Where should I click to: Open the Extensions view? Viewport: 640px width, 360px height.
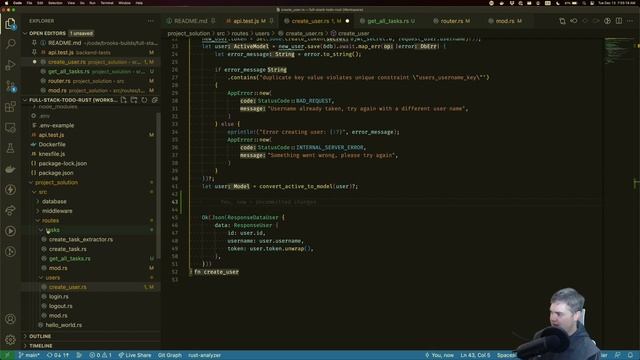[x=10, y=107]
